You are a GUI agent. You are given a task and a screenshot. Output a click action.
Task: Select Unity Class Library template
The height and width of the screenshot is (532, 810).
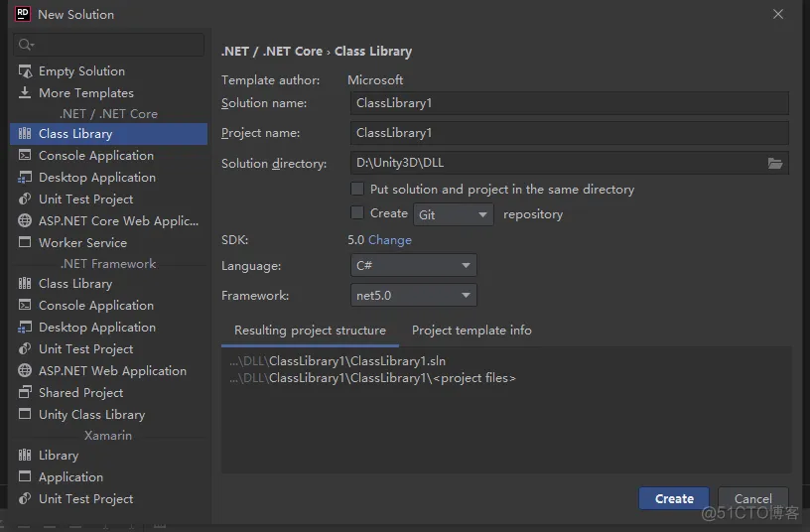108,414
